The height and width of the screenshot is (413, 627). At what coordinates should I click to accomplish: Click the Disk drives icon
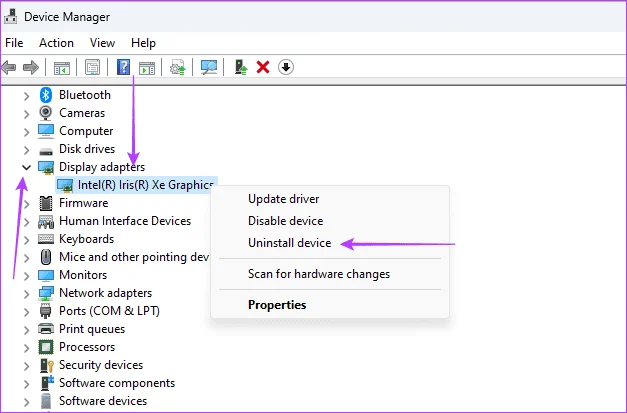46,152
